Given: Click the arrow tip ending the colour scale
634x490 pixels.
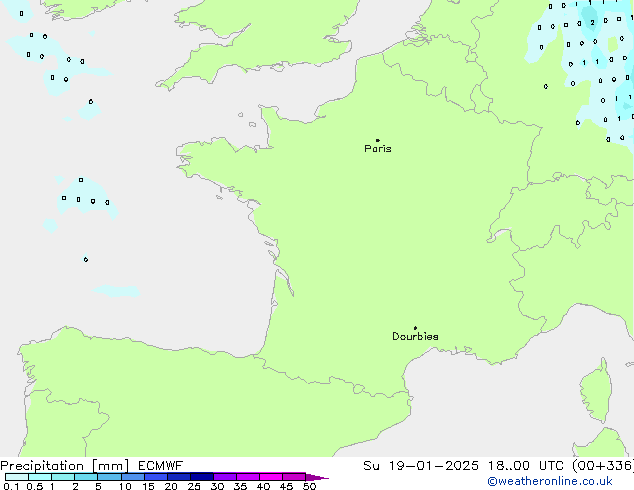Looking at the screenshot, I should click(x=324, y=478).
